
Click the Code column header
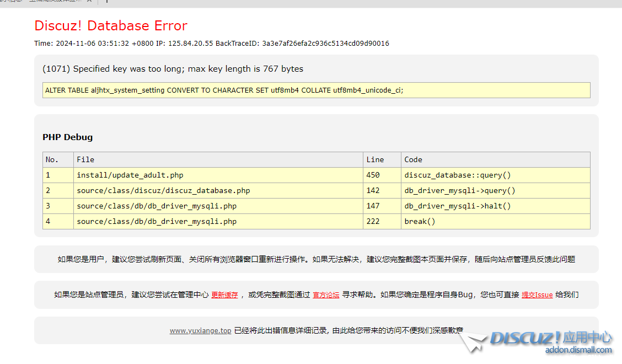[413, 160]
